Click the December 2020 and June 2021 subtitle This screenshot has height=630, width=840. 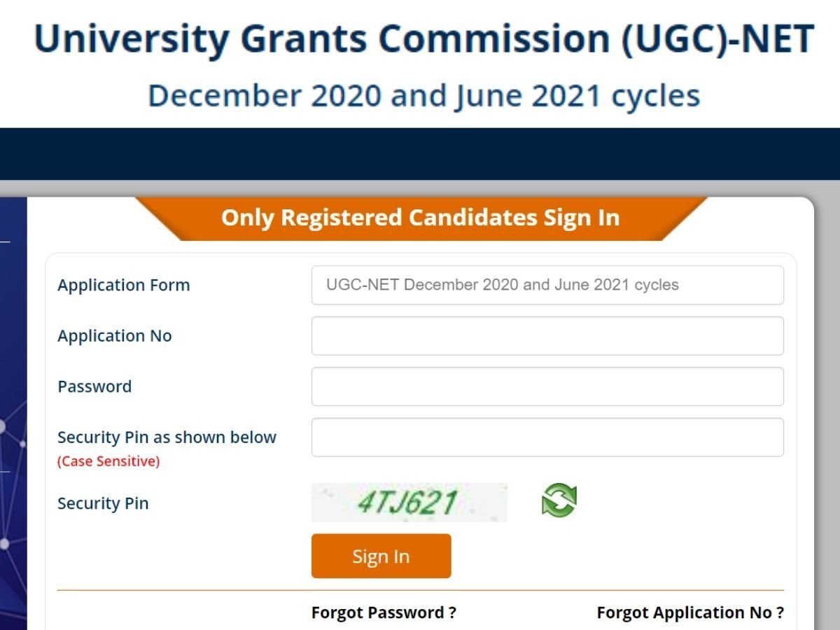(423, 94)
